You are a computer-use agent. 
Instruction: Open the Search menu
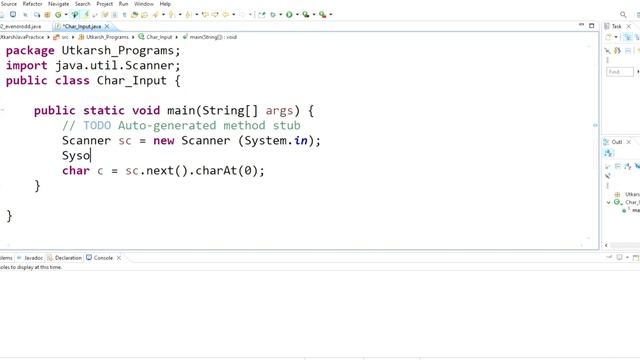[x=82, y=4]
